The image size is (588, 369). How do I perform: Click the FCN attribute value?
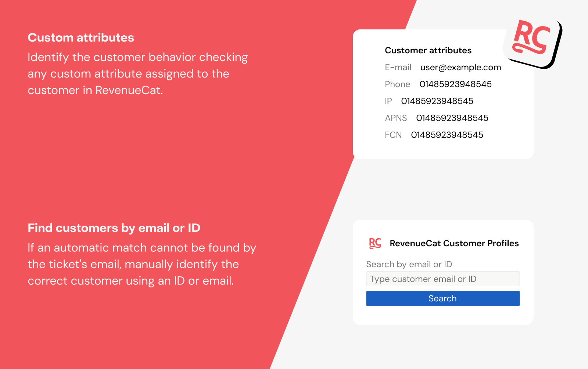(447, 135)
